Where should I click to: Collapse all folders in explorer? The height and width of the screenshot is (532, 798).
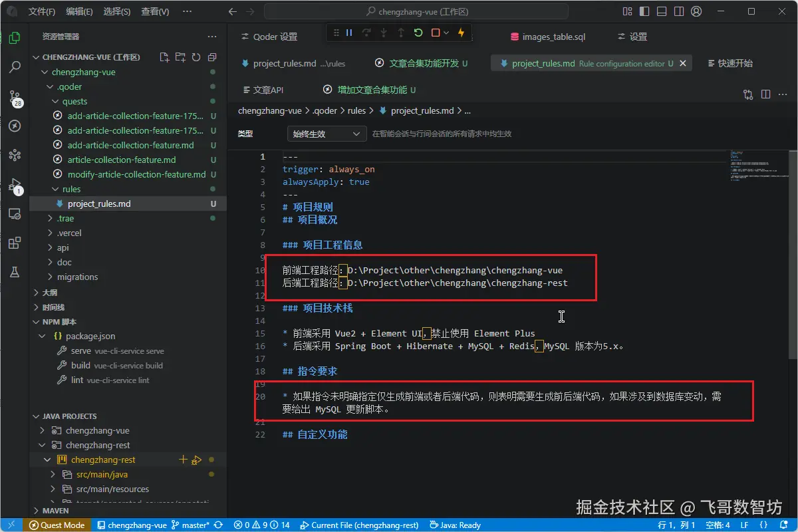[x=212, y=57]
